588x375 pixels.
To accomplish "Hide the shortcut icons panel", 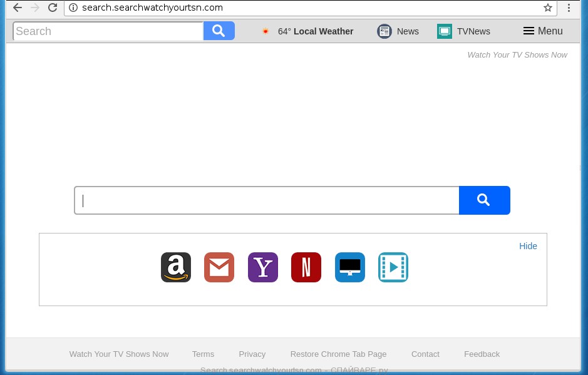I will click(528, 246).
